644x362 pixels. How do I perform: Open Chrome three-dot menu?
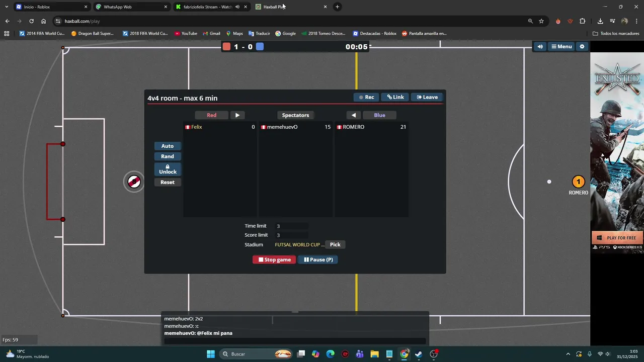[636, 21]
